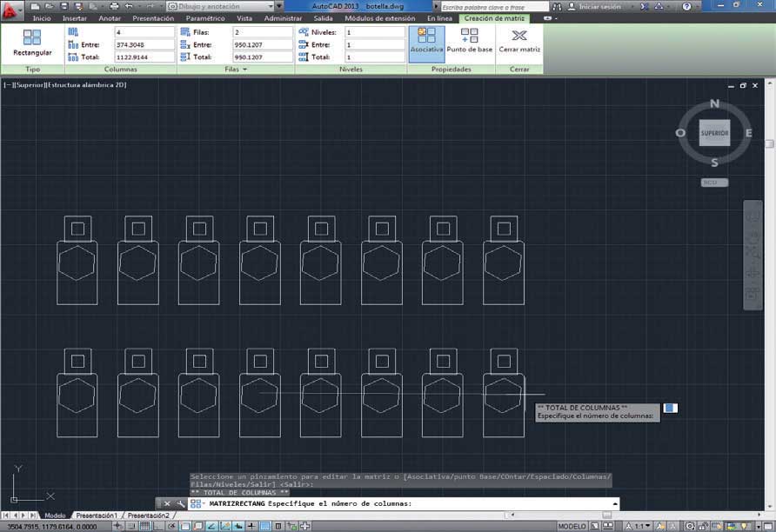Click the wrench icon on command line
Viewport: 776px width, 532px height.
point(180,503)
